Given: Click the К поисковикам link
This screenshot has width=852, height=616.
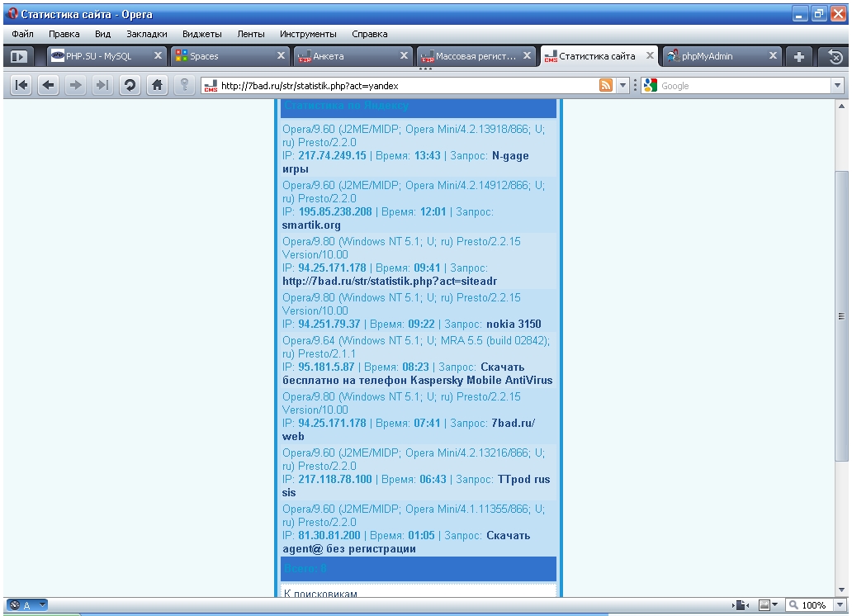Looking at the screenshot, I should [x=320, y=593].
